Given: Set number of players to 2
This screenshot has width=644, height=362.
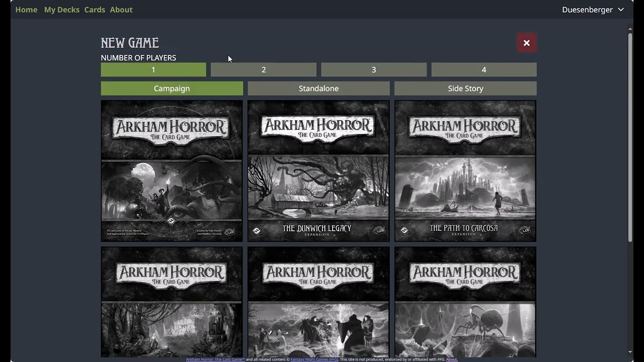Looking at the screenshot, I should pos(264,70).
